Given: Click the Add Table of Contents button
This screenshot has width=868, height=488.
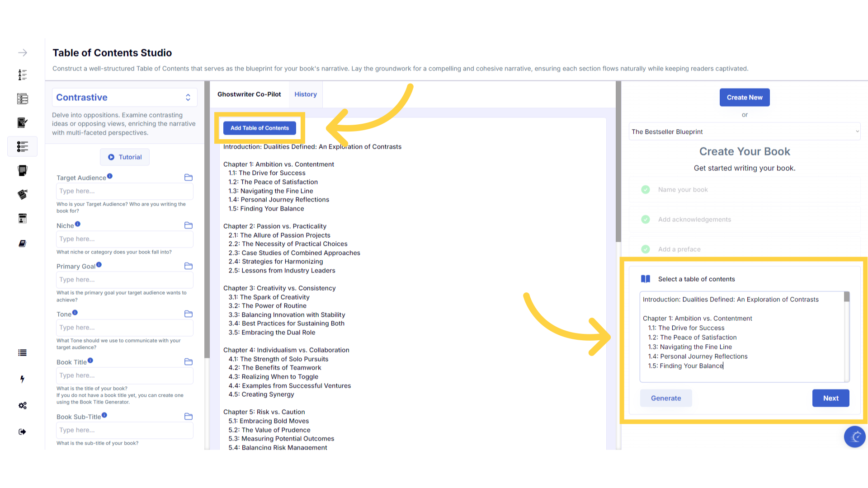Looking at the screenshot, I should pyautogui.click(x=259, y=128).
